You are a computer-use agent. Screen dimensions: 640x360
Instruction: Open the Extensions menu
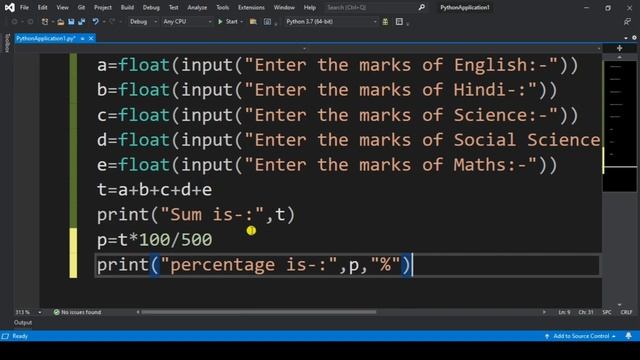point(251,7)
